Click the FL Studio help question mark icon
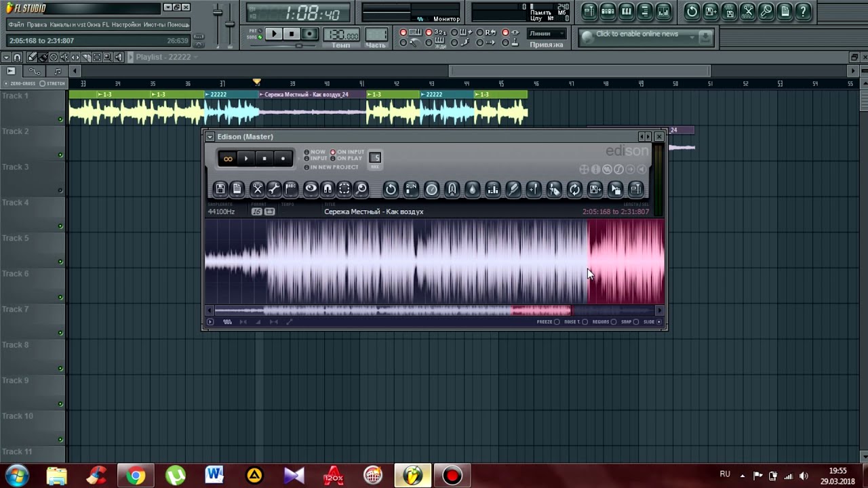 coord(803,12)
